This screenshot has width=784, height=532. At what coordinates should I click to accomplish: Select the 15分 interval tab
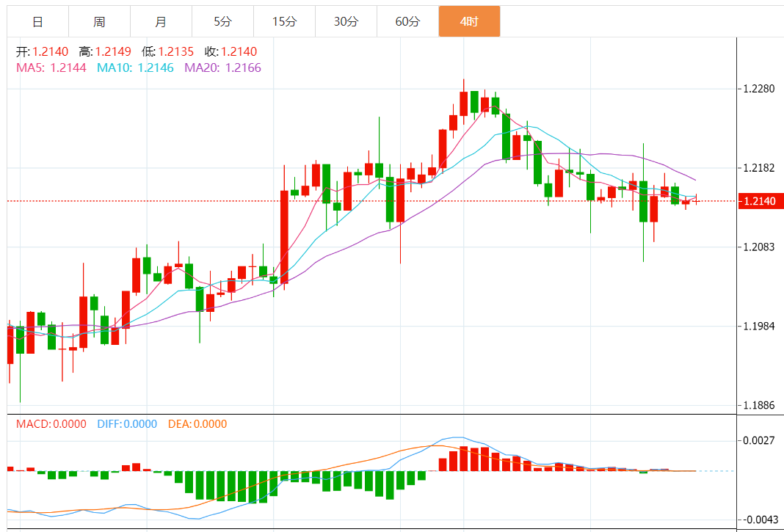[x=284, y=22]
